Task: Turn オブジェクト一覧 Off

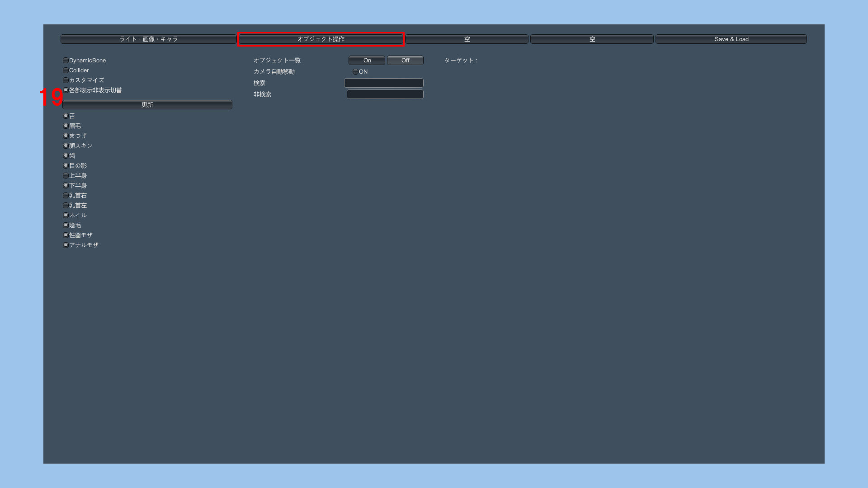Action: point(405,60)
